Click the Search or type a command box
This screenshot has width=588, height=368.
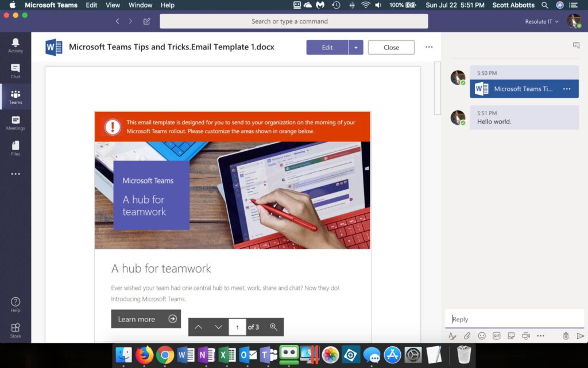click(293, 21)
